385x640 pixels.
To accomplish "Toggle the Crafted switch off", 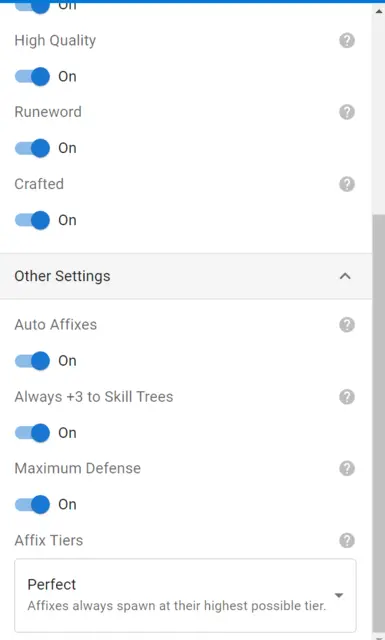I will click(32, 220).
